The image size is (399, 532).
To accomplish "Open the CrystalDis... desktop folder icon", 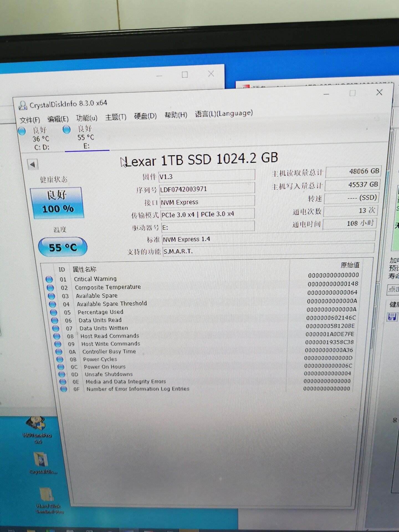I will pyautogui.click(x=43, y=463).
